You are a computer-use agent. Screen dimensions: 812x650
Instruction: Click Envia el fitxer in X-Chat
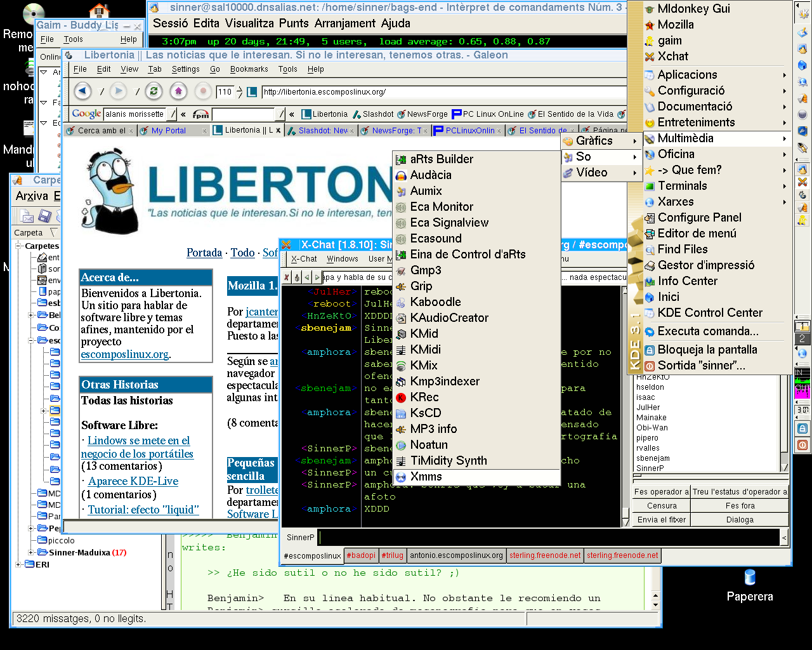pos(662,520)
